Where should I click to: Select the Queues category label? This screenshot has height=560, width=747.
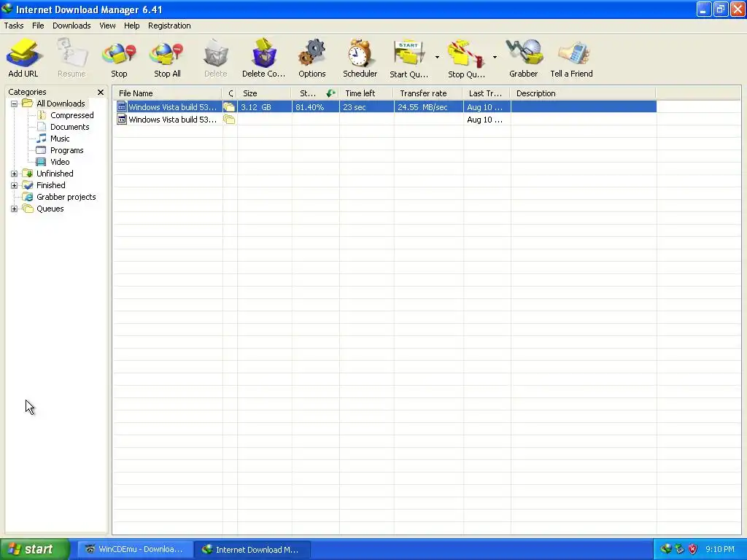(x=50, y=209)
